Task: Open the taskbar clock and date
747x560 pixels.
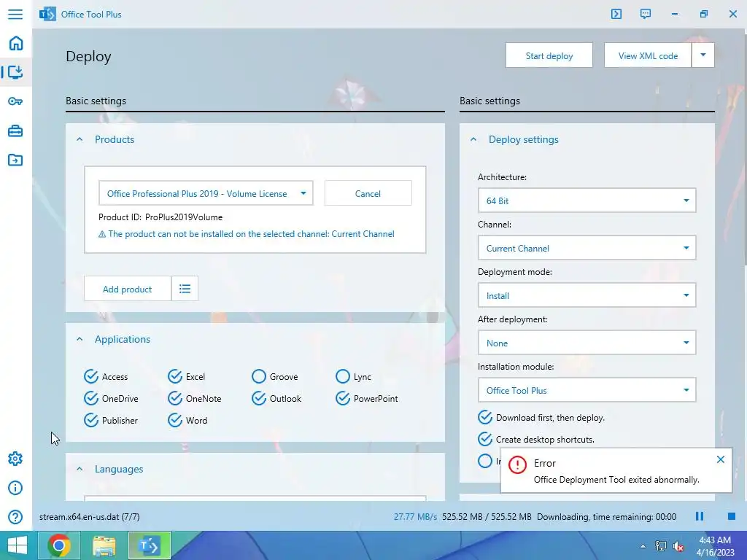Action: pos(715,545)
